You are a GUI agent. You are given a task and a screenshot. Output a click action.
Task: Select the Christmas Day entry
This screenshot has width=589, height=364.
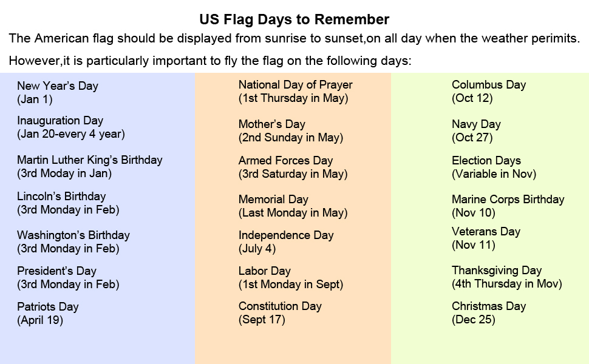tap(489, 306)
